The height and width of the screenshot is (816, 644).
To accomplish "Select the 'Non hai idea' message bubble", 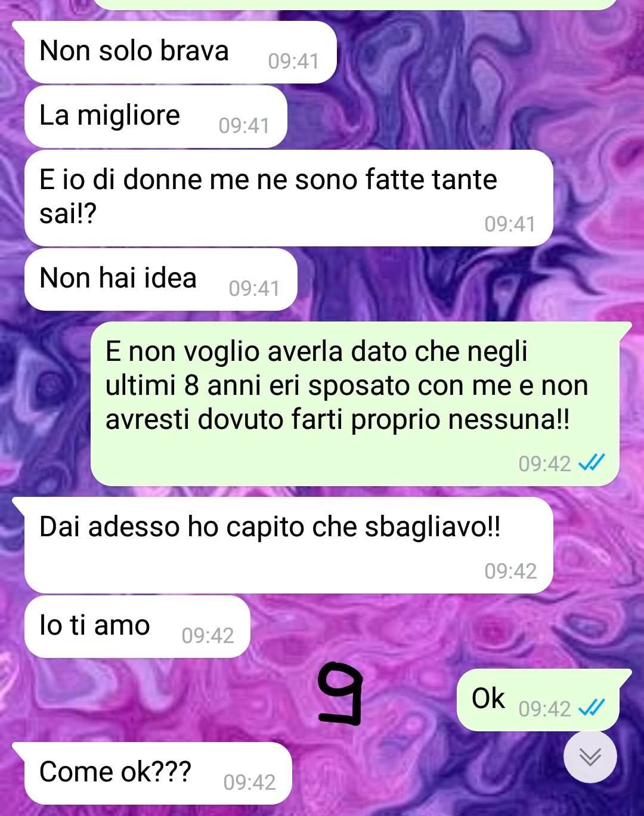I will (160, 280).
